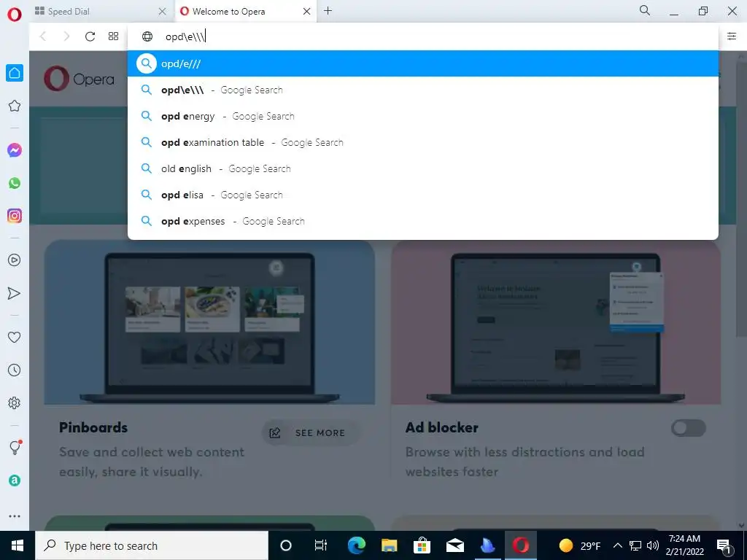This screenshot has height=560, width=747.
Task: Show hidden system tray icons
Action: point(617,545)
